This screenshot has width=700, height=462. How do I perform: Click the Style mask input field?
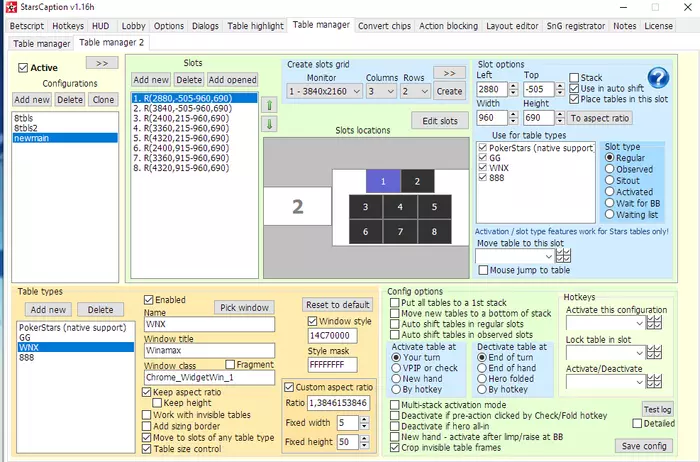(333, 365)
